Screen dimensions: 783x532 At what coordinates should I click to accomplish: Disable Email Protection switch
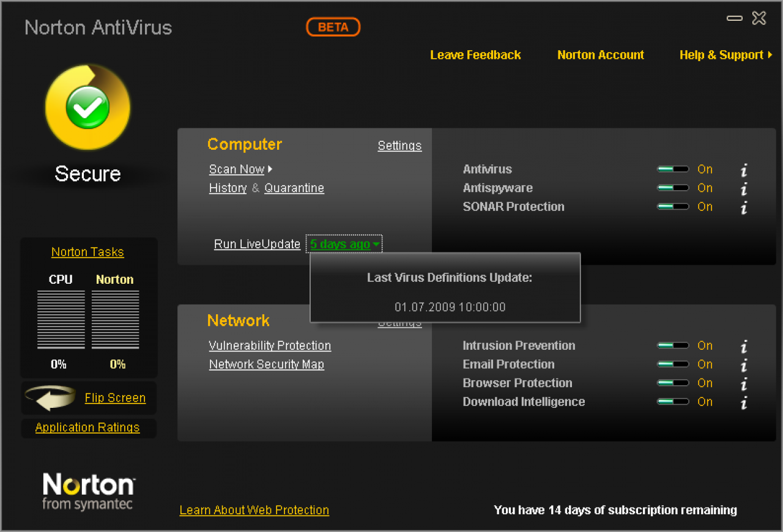pos(673,364)
